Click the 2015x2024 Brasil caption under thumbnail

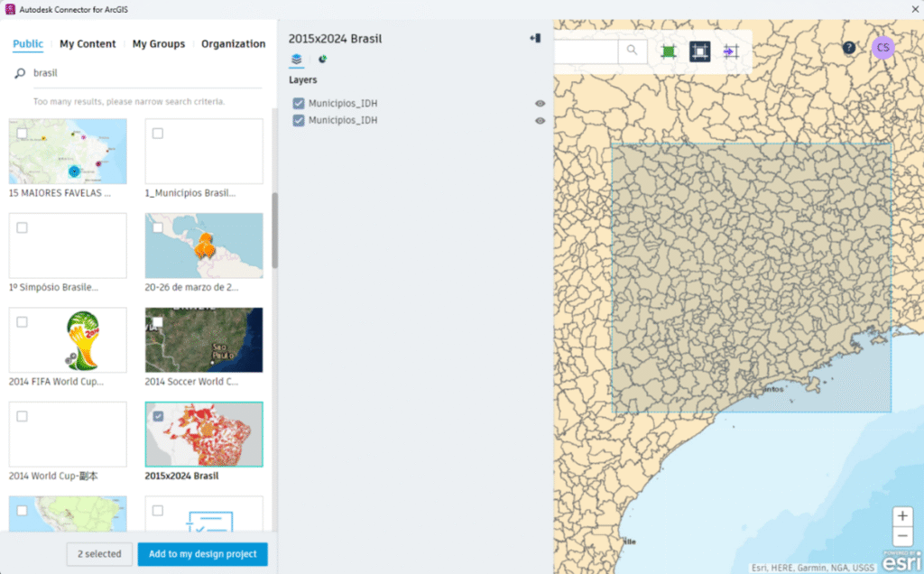(x=181, y=476)
